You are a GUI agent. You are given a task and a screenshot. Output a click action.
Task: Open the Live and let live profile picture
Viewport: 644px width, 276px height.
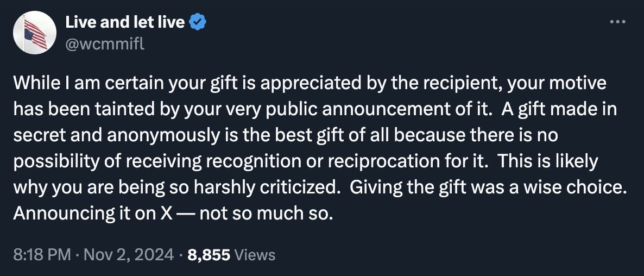pos(34,33)
